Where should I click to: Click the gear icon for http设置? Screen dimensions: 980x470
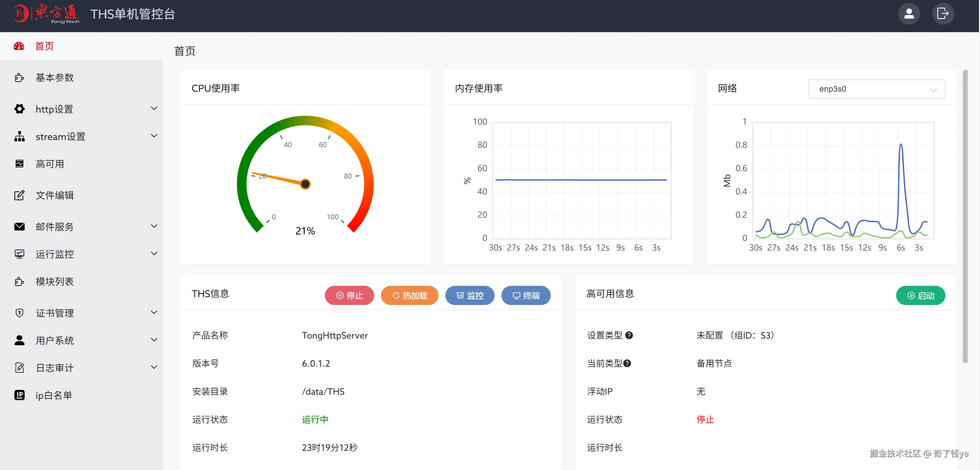point(20,109)
